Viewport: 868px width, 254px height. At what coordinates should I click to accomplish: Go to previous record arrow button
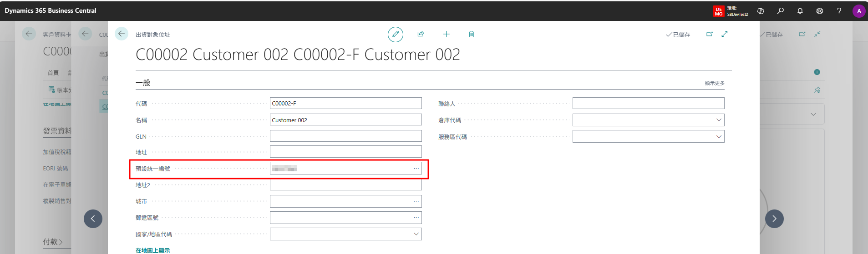click(x=93, y=219)
